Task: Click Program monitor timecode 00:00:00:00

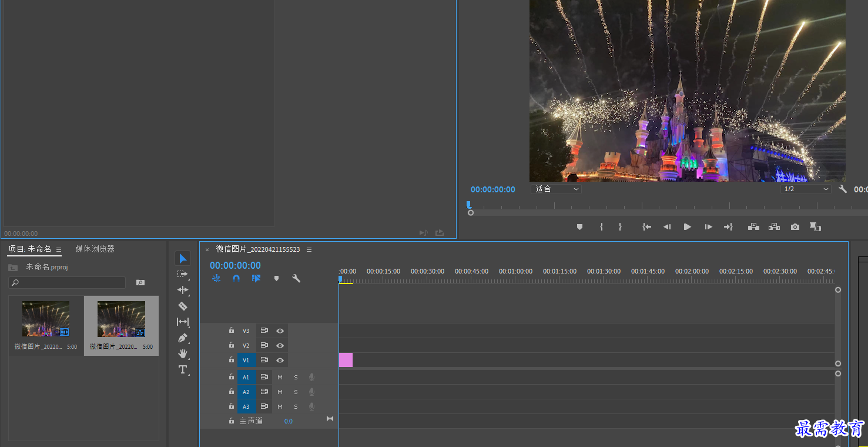Action: tap(493, 189)
